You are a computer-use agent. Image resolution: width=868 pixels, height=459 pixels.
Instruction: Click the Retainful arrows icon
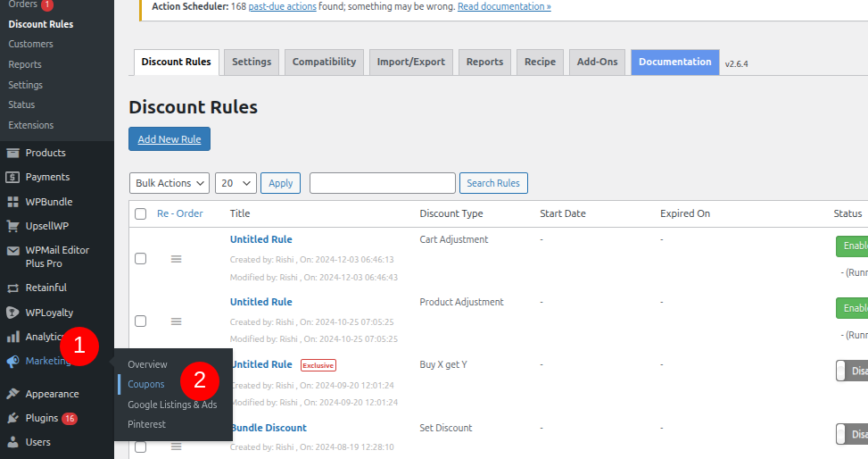tap(12, 288)
